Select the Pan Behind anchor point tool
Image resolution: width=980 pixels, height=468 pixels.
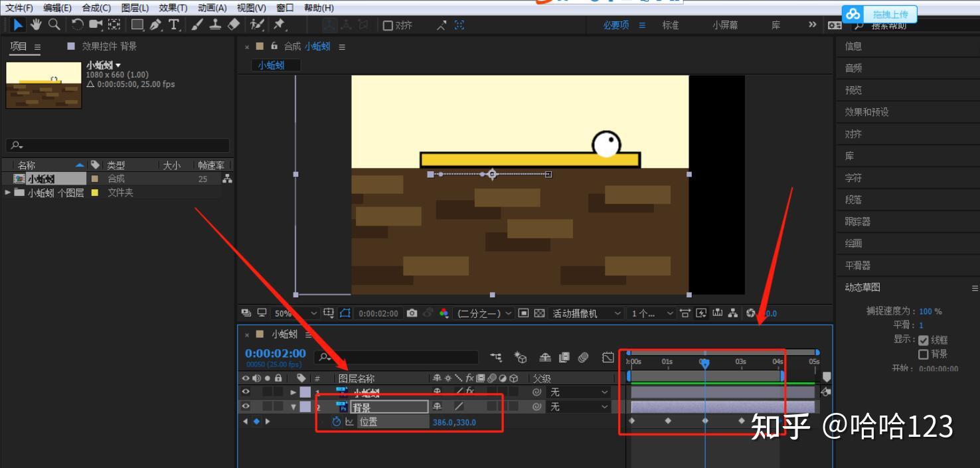pos(114,25)
